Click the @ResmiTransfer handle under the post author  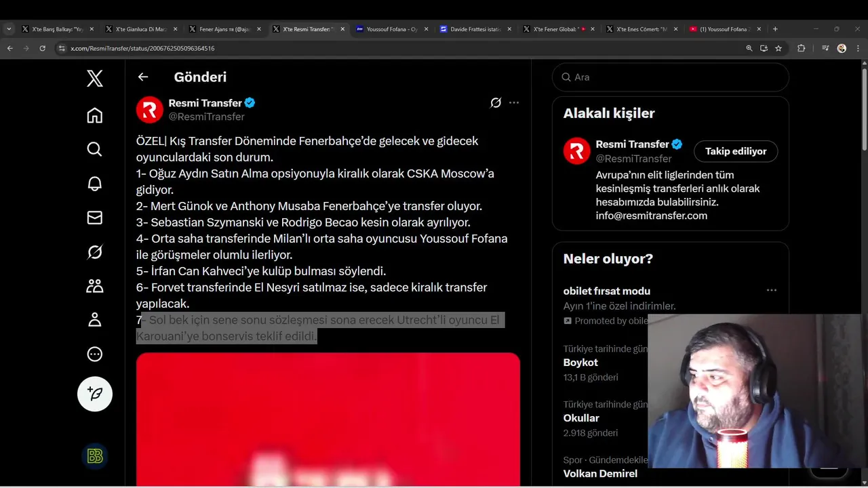(206, 117)
